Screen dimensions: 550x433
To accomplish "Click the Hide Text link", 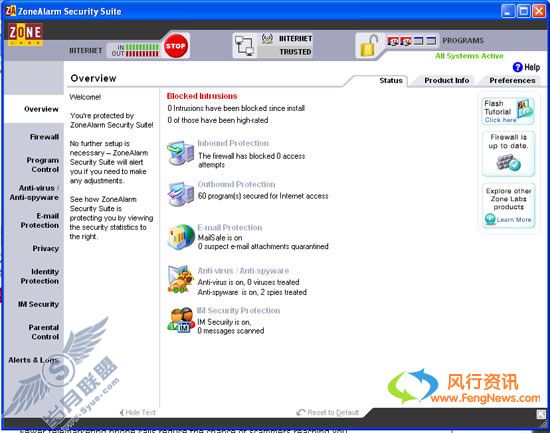I will click(138, 412).
